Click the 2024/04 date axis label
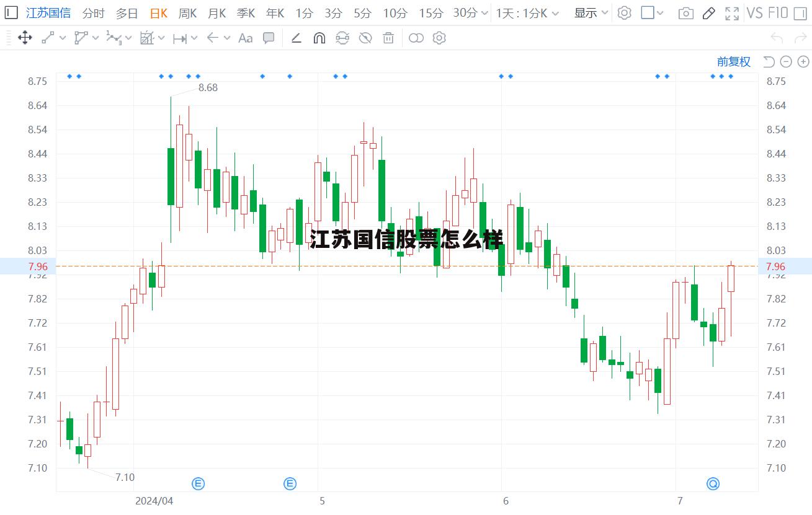This screenshot has height=515, width=812. (x=154, y=500)
